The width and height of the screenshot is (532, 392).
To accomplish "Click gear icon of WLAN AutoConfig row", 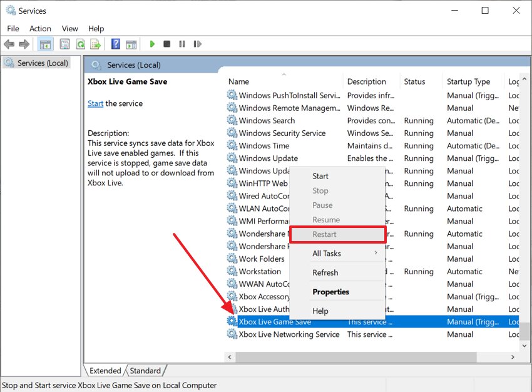I will coord(232,208).
